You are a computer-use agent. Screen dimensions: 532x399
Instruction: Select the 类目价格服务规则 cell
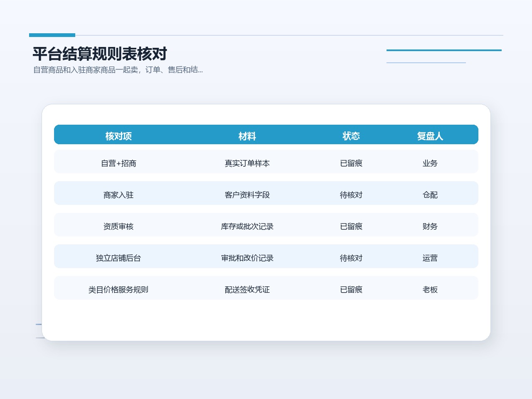click(118, 290)
